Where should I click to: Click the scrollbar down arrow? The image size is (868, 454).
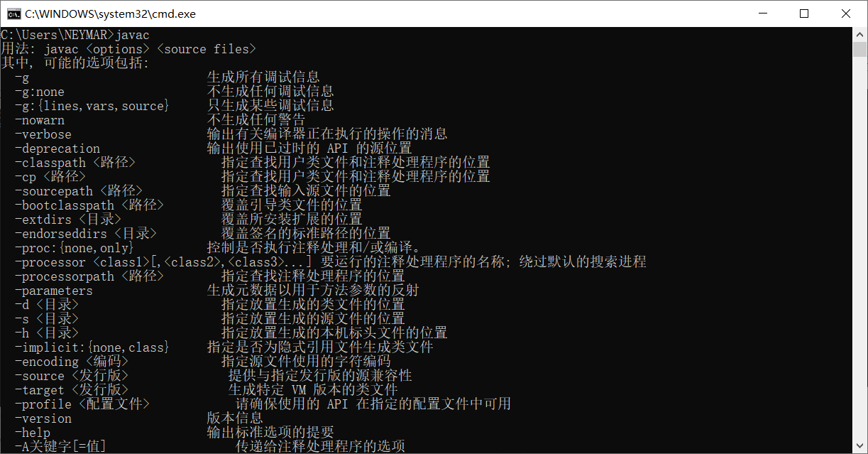(859, 447)
